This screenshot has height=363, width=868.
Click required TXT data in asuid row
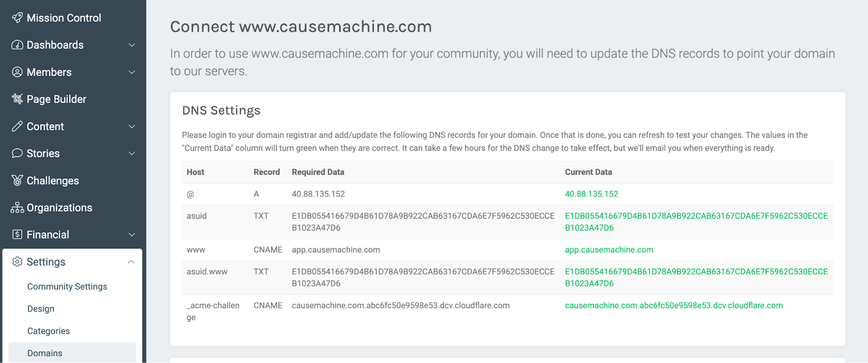423,222
